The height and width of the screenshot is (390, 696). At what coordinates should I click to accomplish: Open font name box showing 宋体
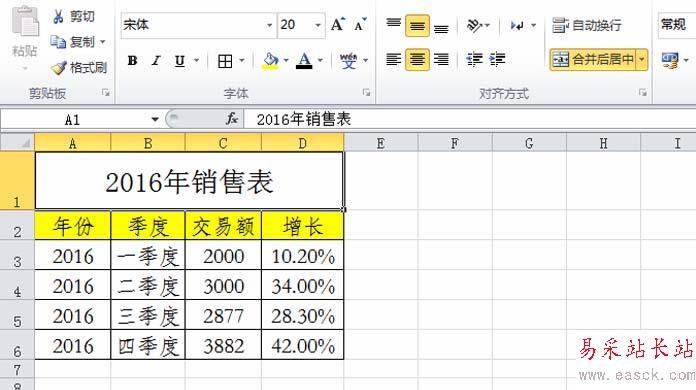coord(199,25)
